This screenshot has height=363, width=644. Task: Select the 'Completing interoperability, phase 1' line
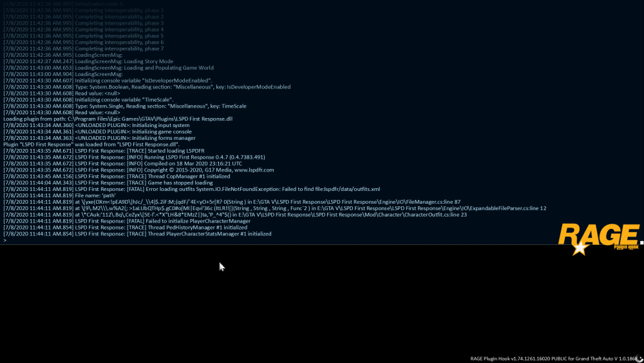pos(83,10)
